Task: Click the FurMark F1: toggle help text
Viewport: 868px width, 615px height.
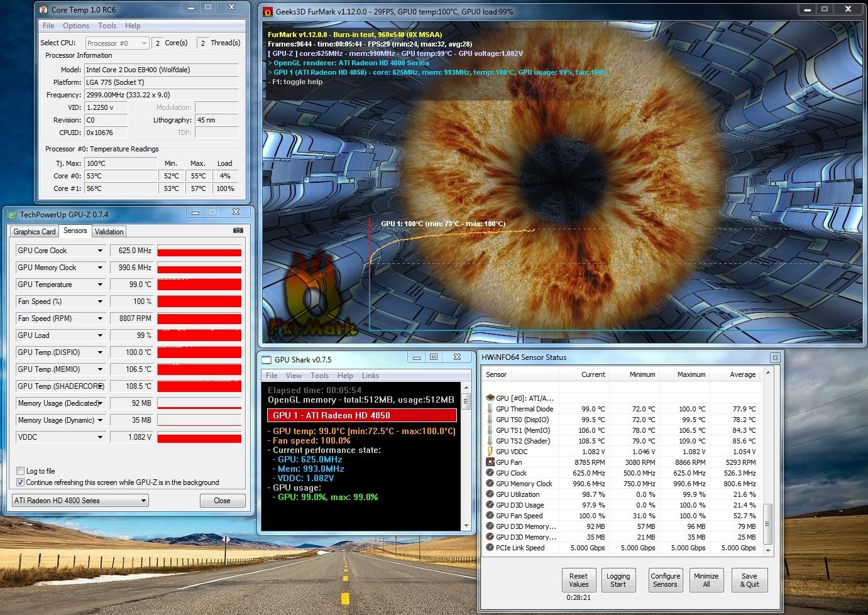Action: [295, 82]
